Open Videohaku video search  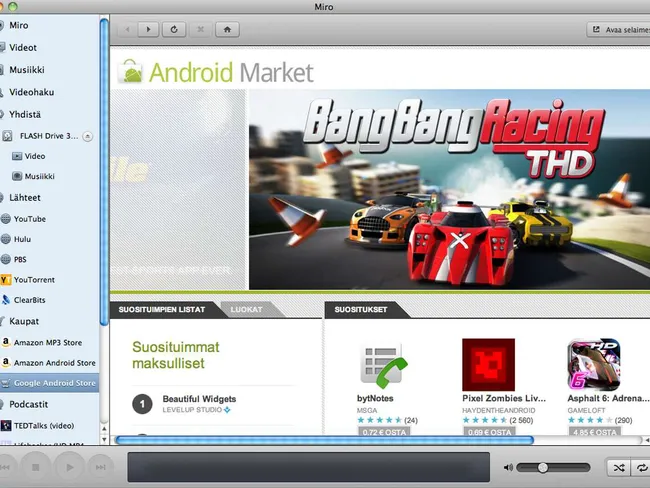(x=32, y=92)
